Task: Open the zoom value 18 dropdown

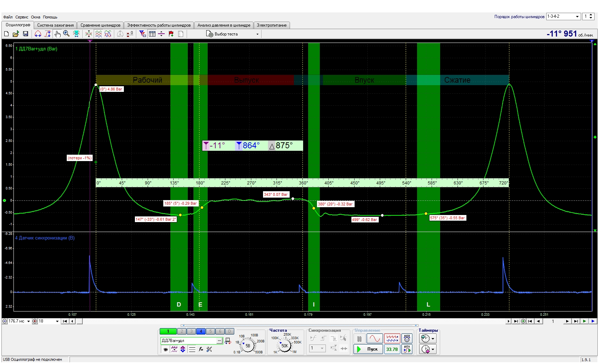Action: 57,321
